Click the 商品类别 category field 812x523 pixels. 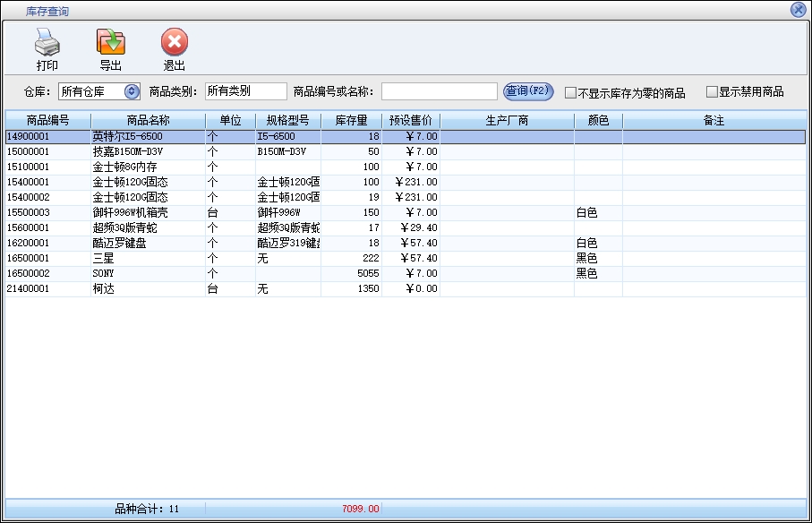pos(245,91)
